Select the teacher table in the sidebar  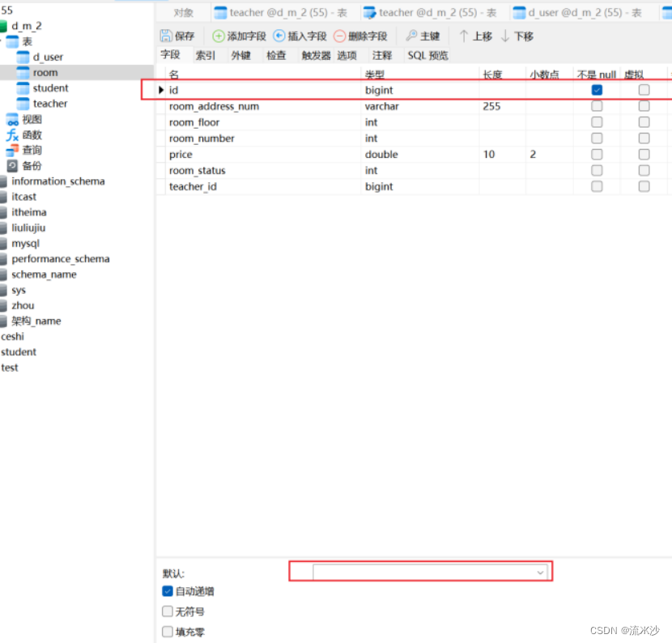pyautogui.click(x=49, y=103)
